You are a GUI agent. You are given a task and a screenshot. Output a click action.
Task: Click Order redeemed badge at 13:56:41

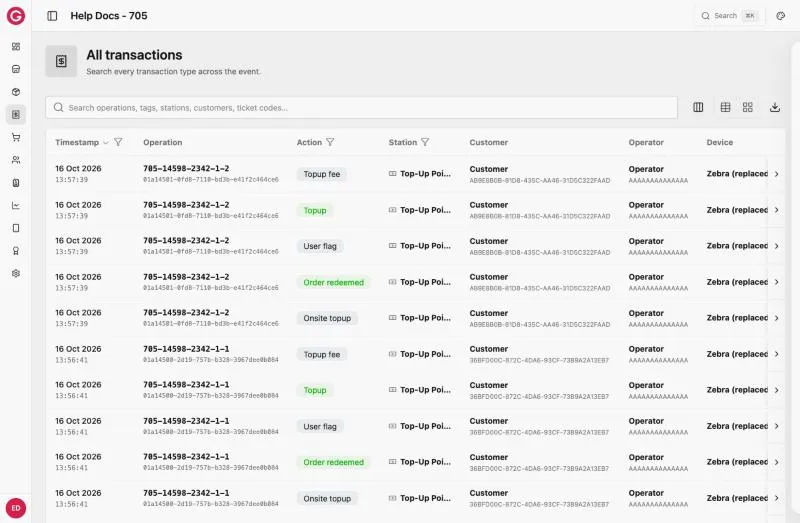[x=334, y=462]
